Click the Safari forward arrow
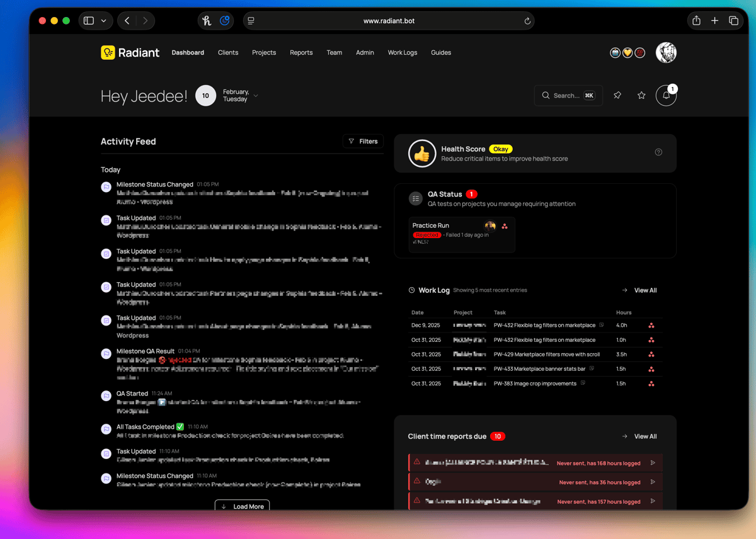 click(x=146, y=21)
